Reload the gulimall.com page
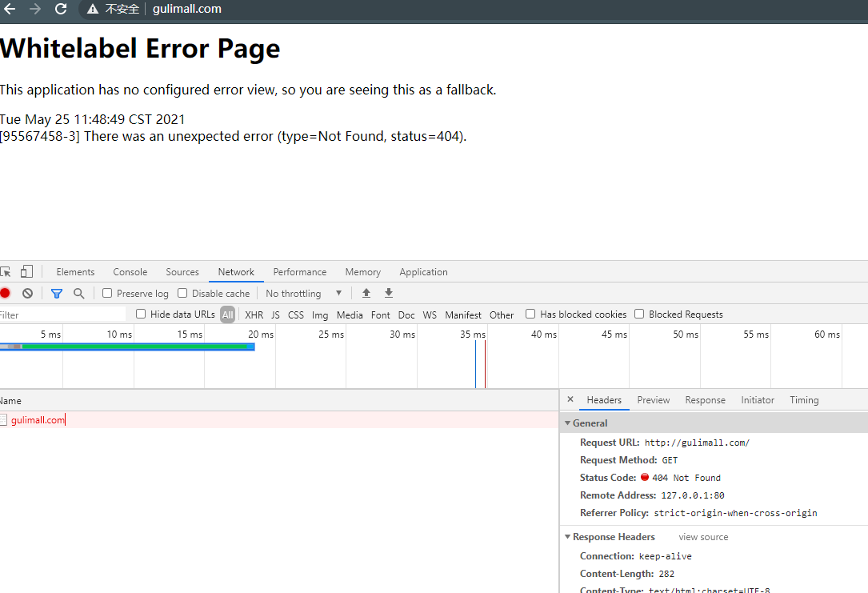The image size is (868, 593). [60, 9]
